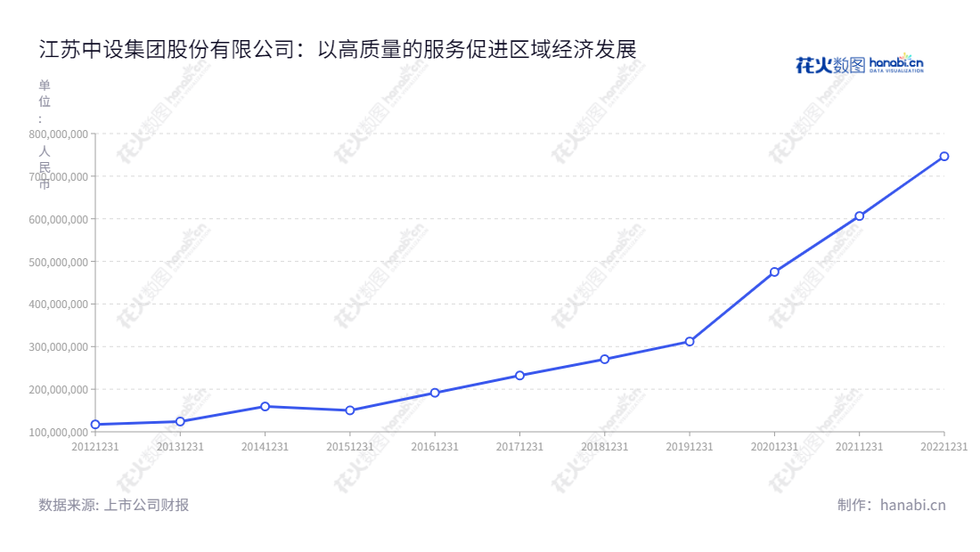Viewport: 980px width, 552px height.
Task: Click the 20211231 x-axis label
Action: pyautogui.click(x=860, y=446)
